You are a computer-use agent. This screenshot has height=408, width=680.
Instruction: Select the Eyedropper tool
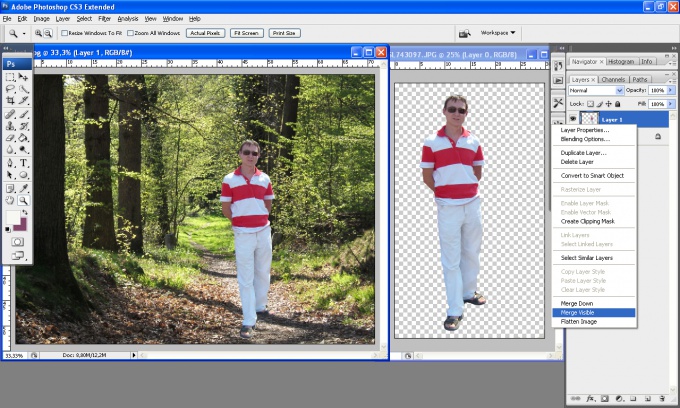(x=24, y=189)
